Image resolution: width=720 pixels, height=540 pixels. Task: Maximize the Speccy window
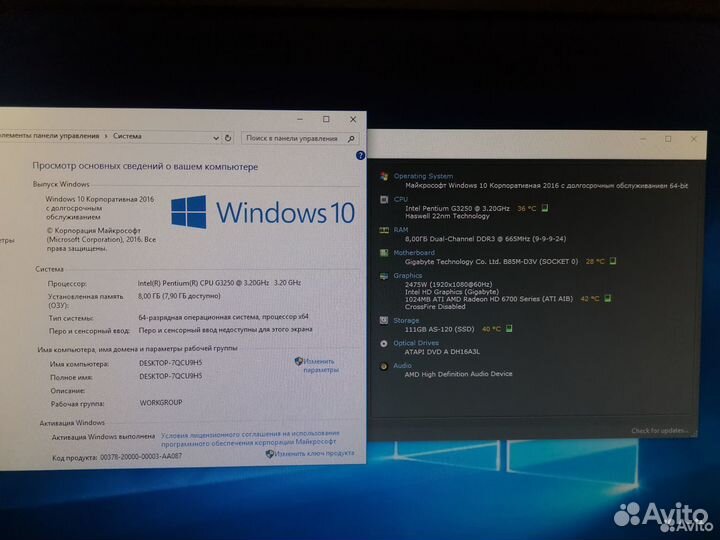point(668,139)
